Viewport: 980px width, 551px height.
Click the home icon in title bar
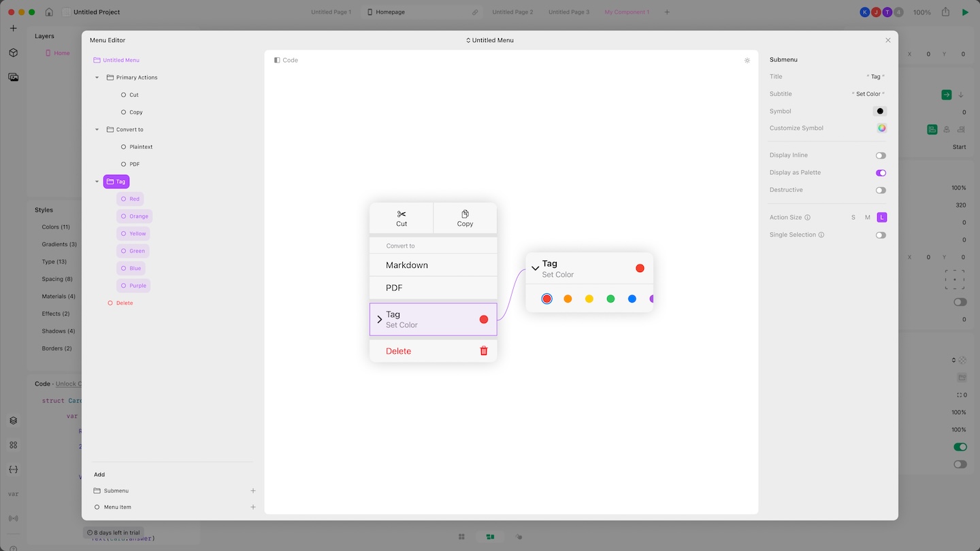click(x=49, y=12)
